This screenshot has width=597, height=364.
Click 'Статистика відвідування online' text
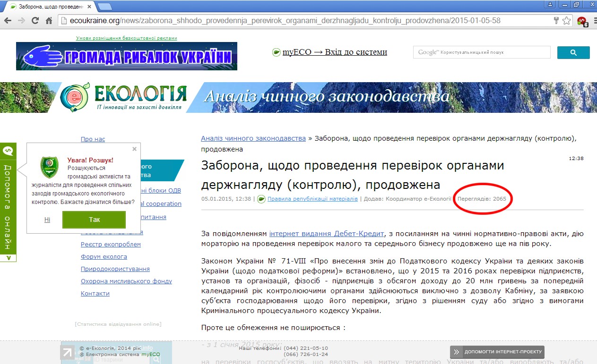click(x=118, y=324)
